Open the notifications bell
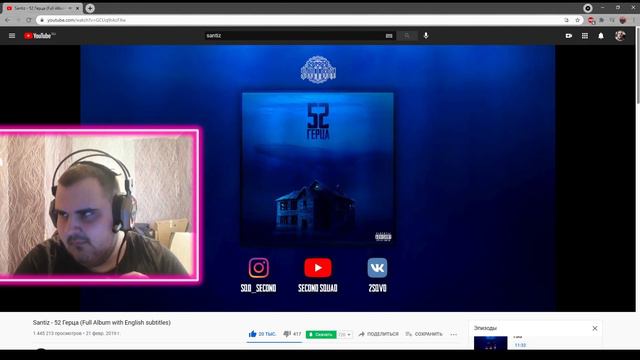This screenshot has width=640, height=360. (601, 36)
